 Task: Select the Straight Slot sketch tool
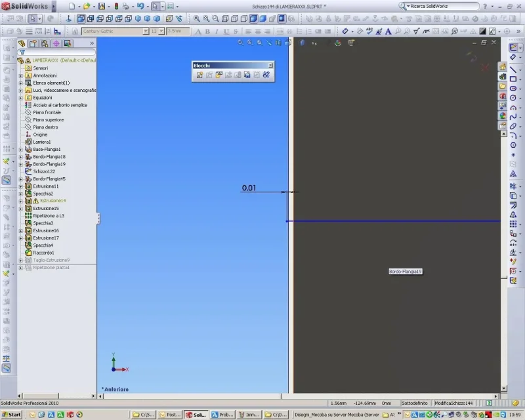[513, 89]
